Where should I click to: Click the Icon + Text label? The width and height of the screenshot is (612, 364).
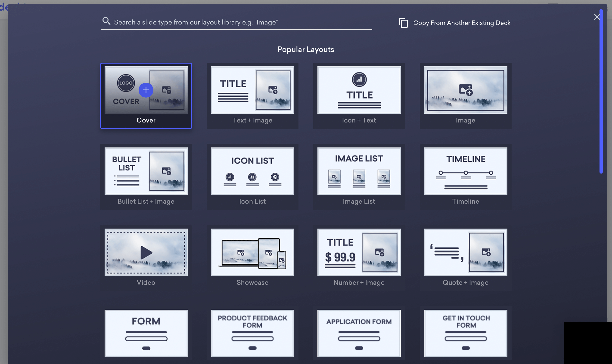click(x=359, y=120)
